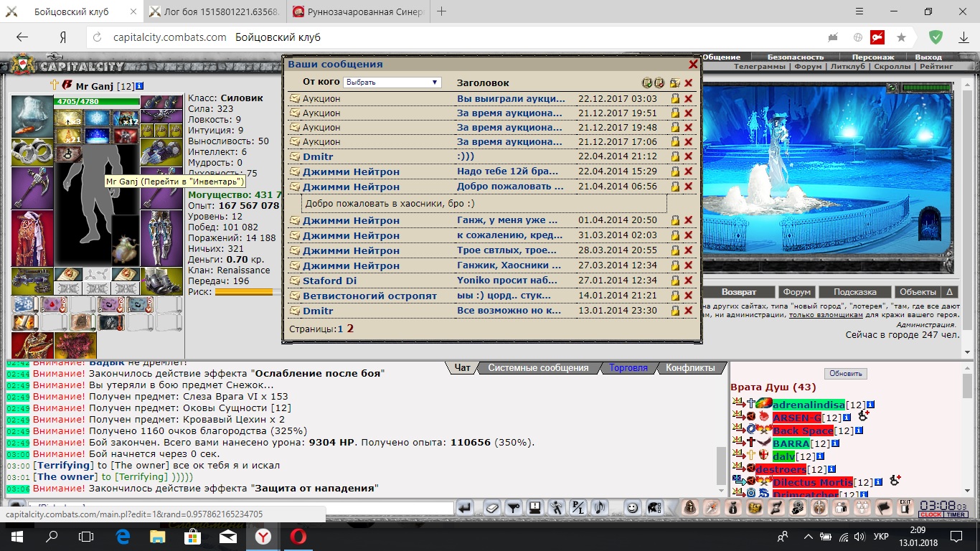Screen dimensions: 980x551
Task: Click the browser back arrow
Action: coord(22,37)
